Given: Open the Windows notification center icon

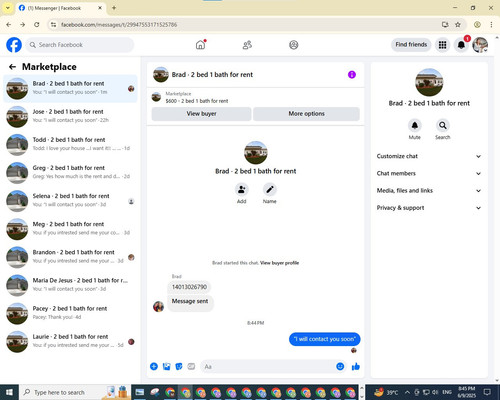Looking at the screenshot, I should click(487, 392).
